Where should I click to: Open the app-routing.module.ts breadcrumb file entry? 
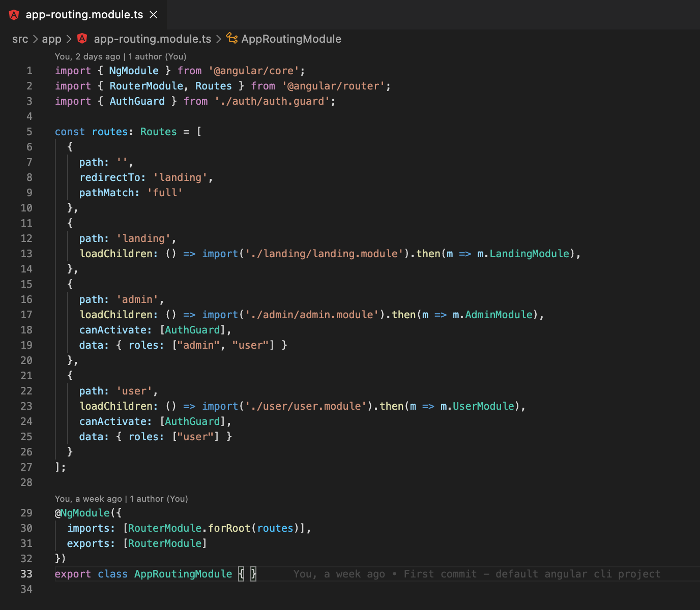pyautogui.click(x=153, y=39)
